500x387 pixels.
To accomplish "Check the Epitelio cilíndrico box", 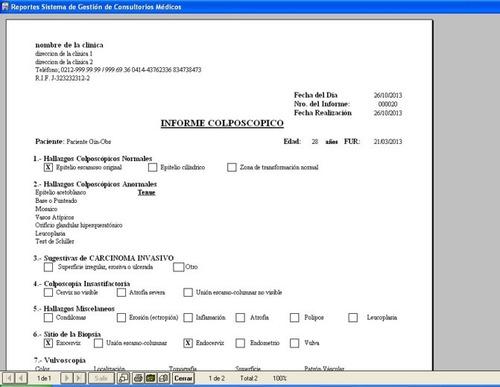I will (x=152, y=167).
